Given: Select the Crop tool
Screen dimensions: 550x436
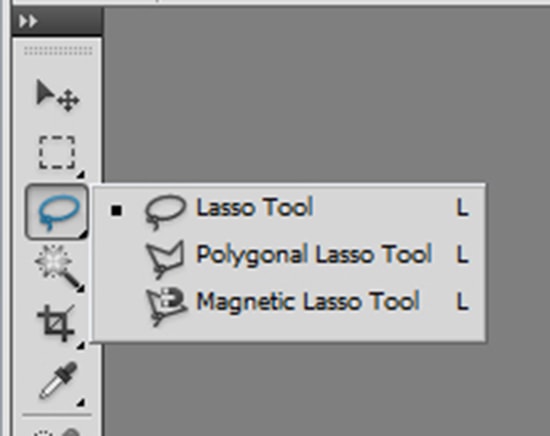Looking at the screenshot, I should coord(57,323).
